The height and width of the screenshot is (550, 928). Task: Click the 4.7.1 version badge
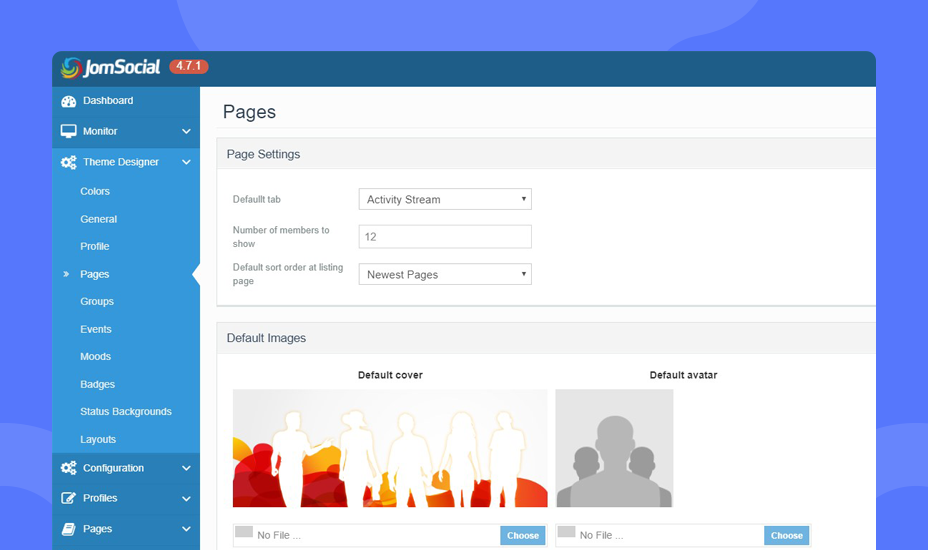coord(189,66)
